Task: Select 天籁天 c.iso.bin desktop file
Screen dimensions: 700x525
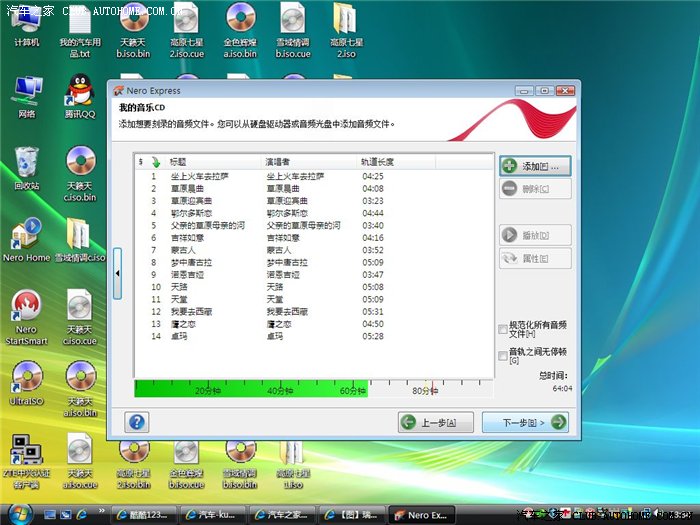Action: pos(80,174)
